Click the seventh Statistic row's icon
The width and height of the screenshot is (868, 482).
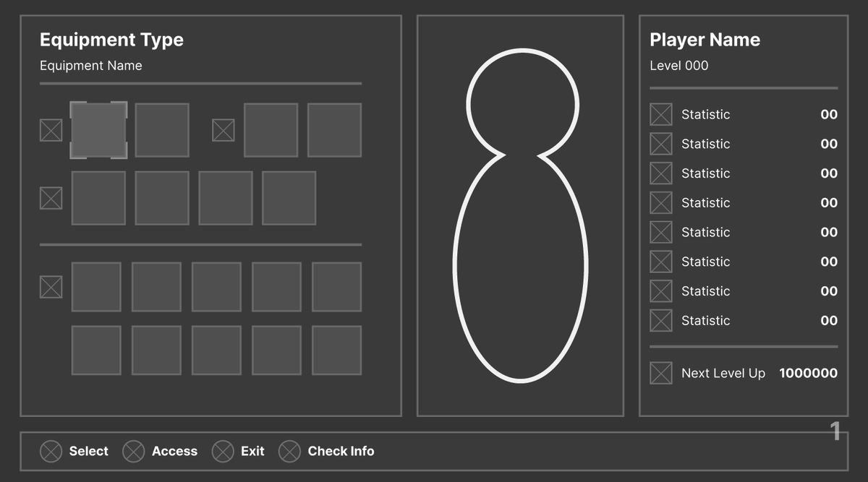click(661, 291)
